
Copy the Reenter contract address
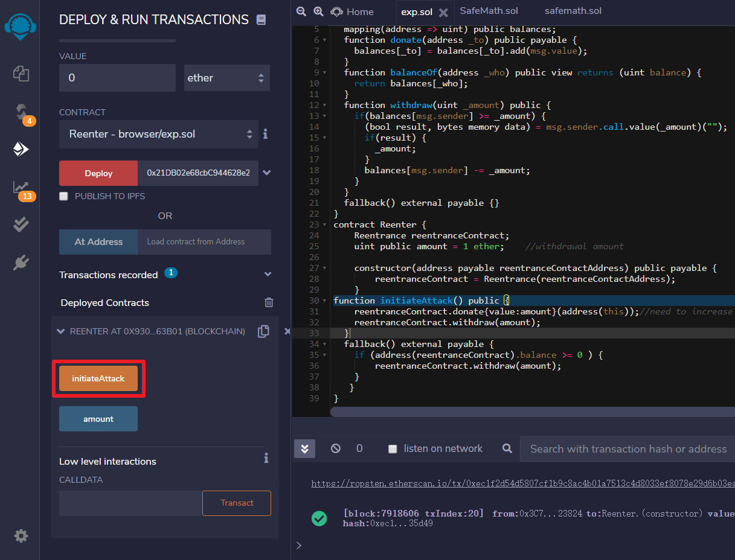click(x=263, y=331)
